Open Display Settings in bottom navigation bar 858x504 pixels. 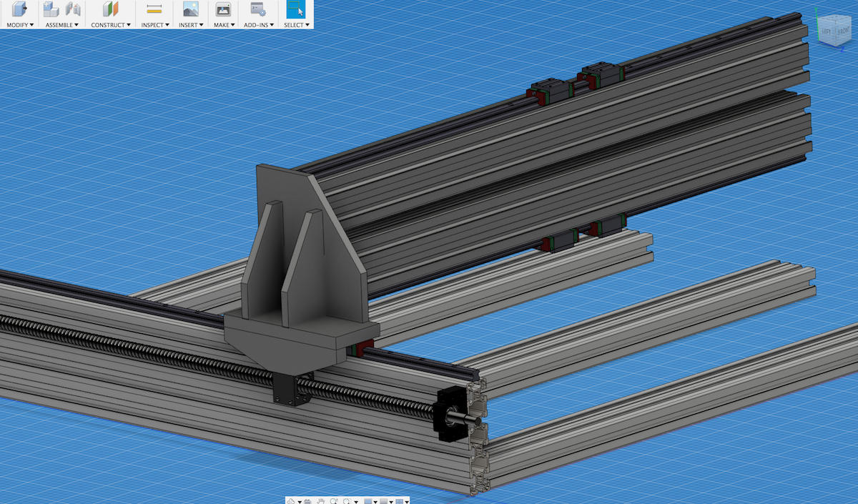[x=368, y=502]
